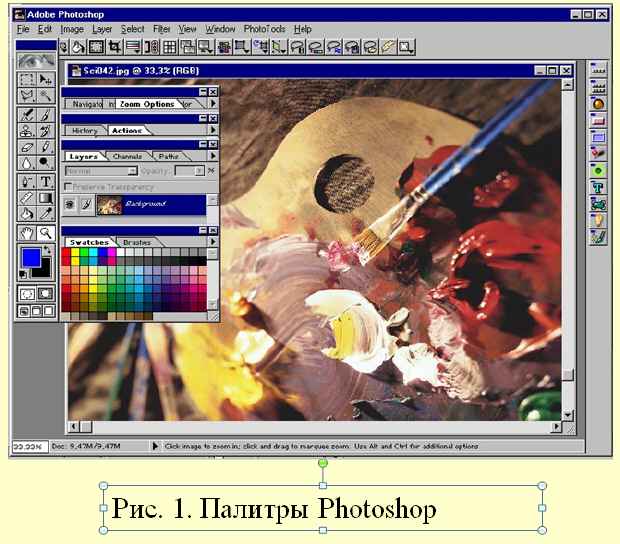Click the light bulb icon in right toolbar
Screen dimensions: 620x544
point(598,220)
